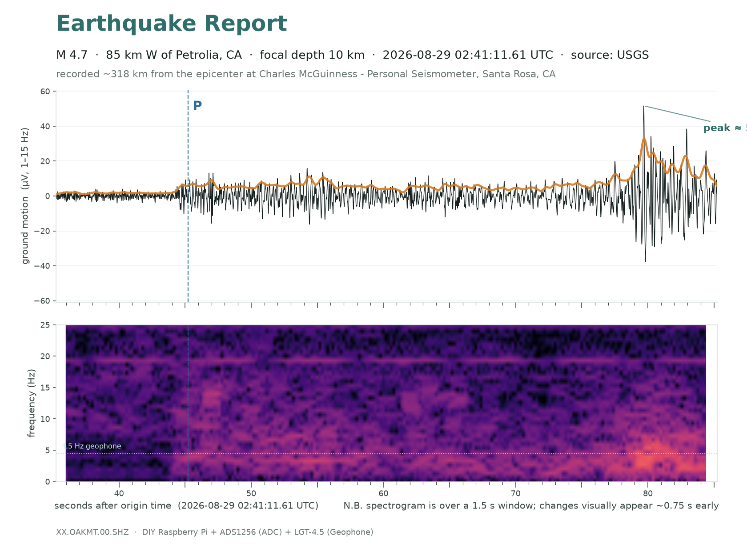Click 'focal depth 10 km' text

(312, 55)
